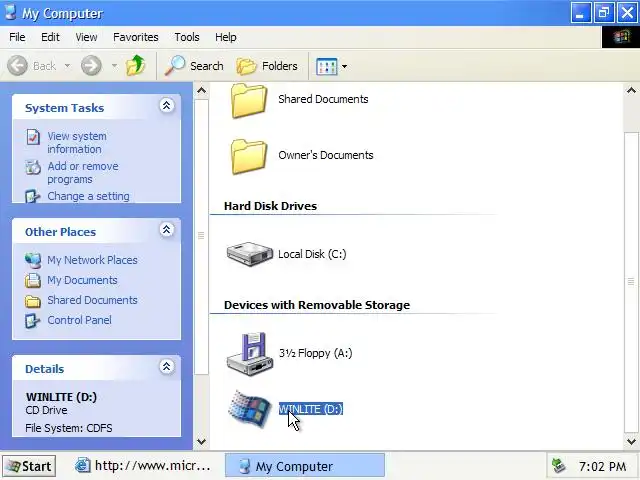640x480 pixels.
Task: Click Add or remove programs link
Action: pos(83,173)
